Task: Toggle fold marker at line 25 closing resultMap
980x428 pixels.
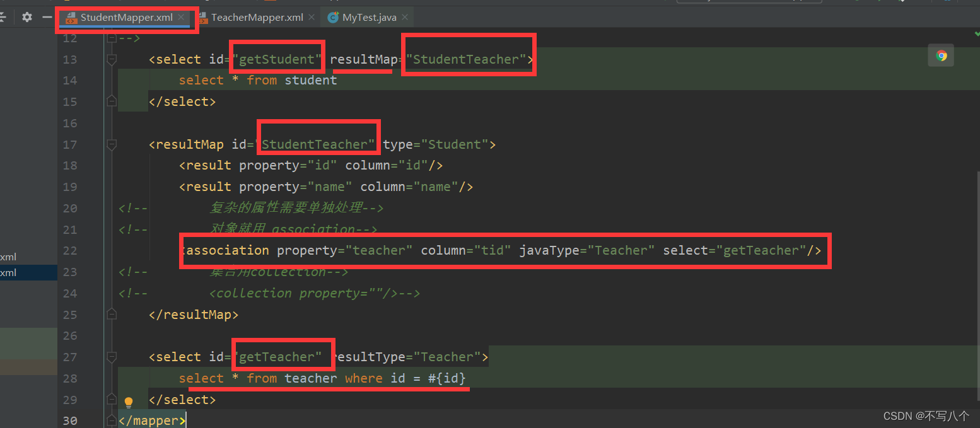Action: pos(112,314)
